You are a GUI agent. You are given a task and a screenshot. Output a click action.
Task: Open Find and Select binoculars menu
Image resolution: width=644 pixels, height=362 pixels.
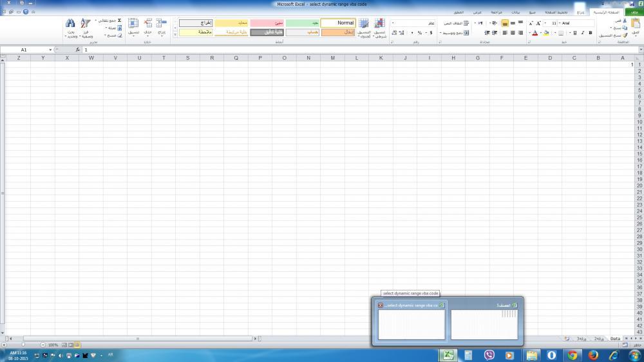pyautogui.click(x=71, y=28)
